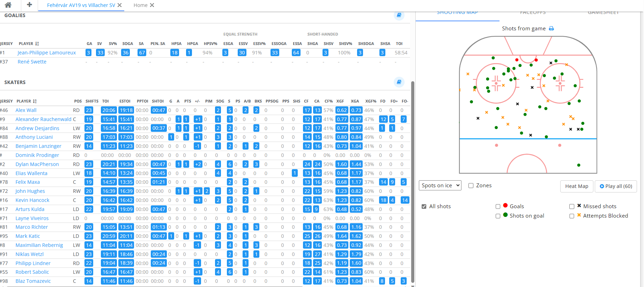Open the Spots on ice dropdown
Viewport: 644px width, 287px height.
(x=440, y=186)
